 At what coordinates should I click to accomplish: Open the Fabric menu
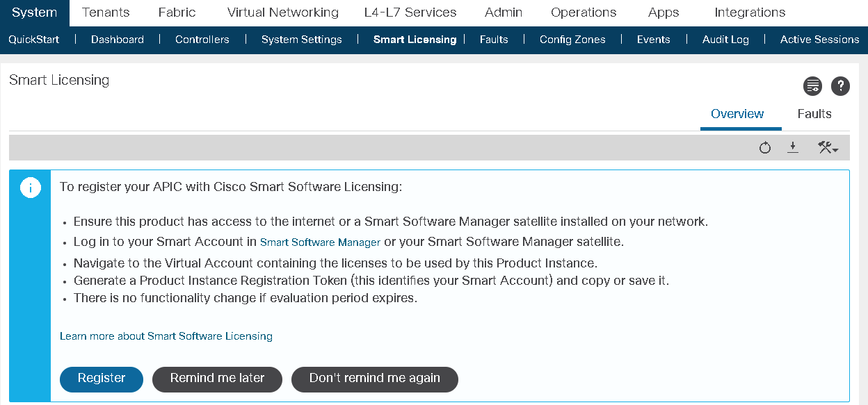(x=177, y=13)
